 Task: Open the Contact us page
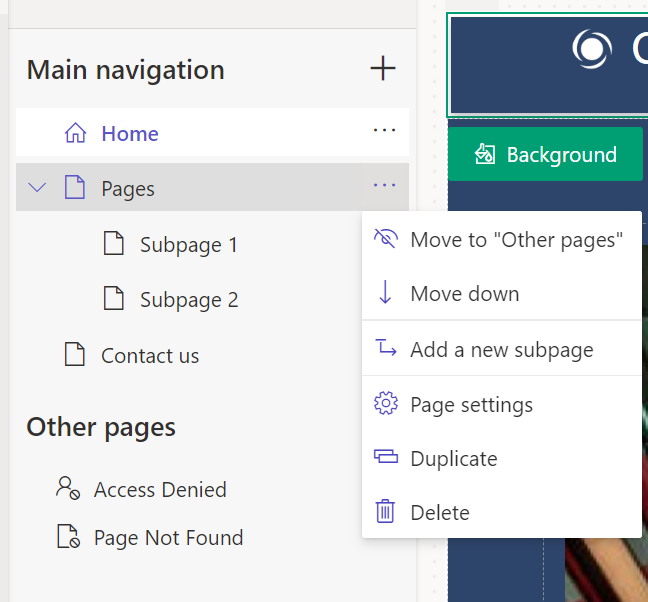tap(150, 356)
